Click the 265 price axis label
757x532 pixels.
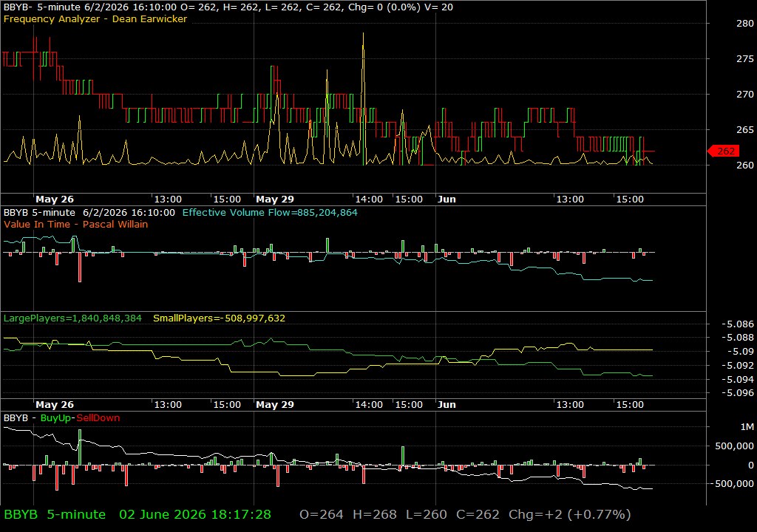(x=745, y=130)
